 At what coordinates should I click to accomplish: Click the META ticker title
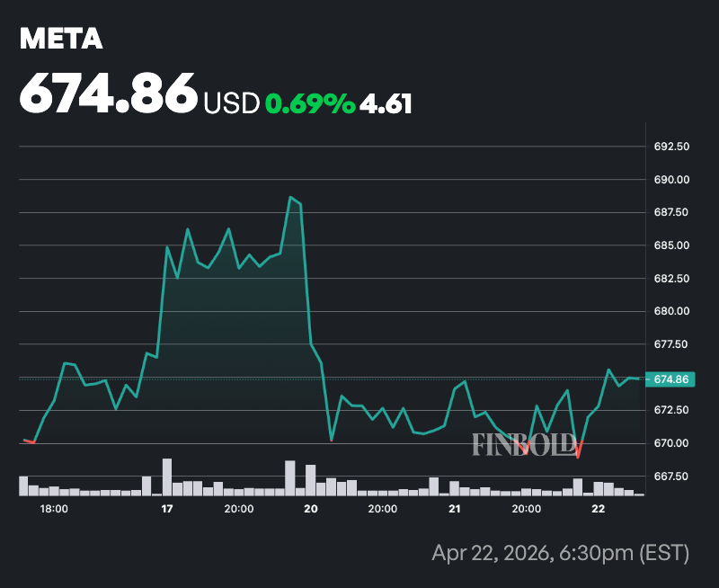coord(61,39)
